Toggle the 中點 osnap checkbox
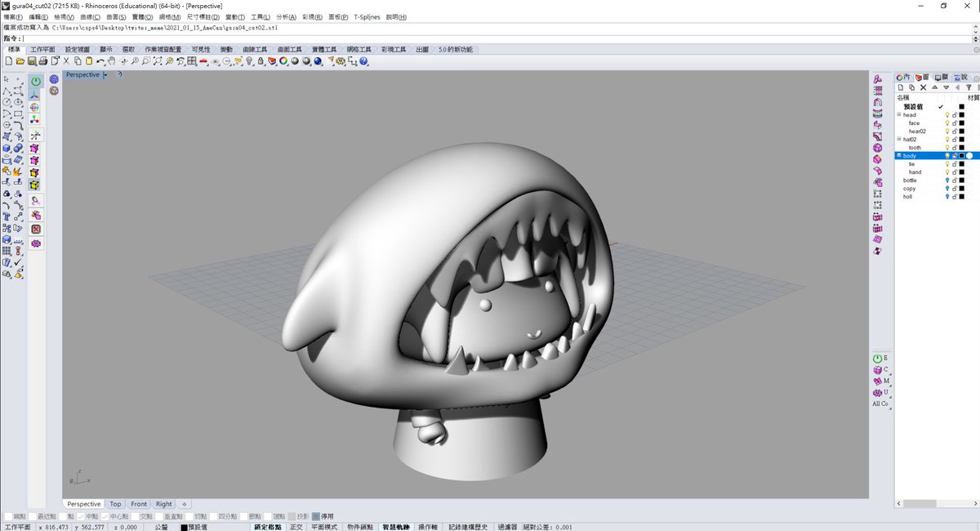980x531 pixels. tap(81, 516)
